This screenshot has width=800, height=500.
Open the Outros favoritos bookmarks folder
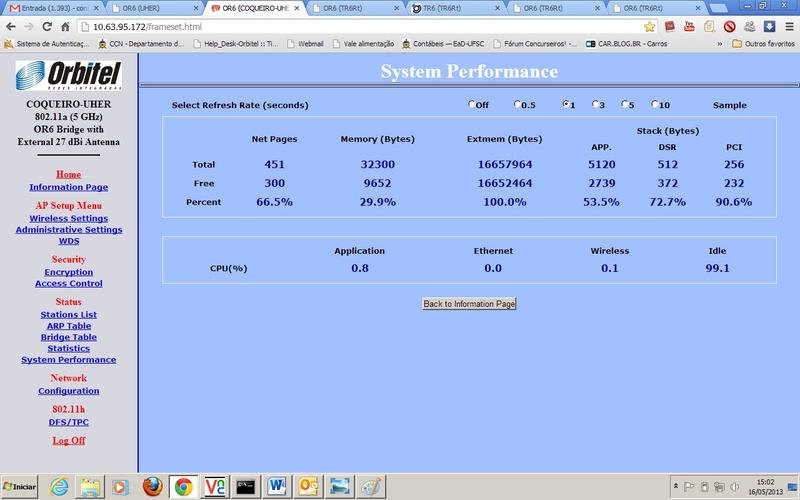pos(763,44)
